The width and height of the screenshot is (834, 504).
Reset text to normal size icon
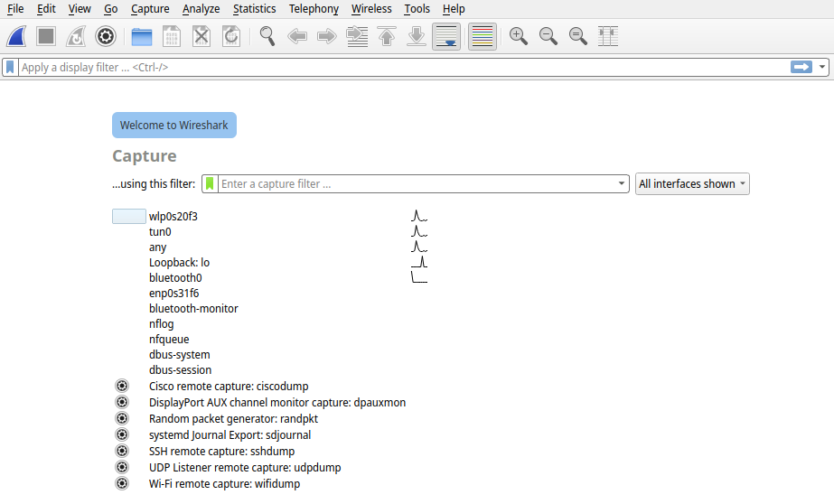pyautogui.click(x=578, y=36)
